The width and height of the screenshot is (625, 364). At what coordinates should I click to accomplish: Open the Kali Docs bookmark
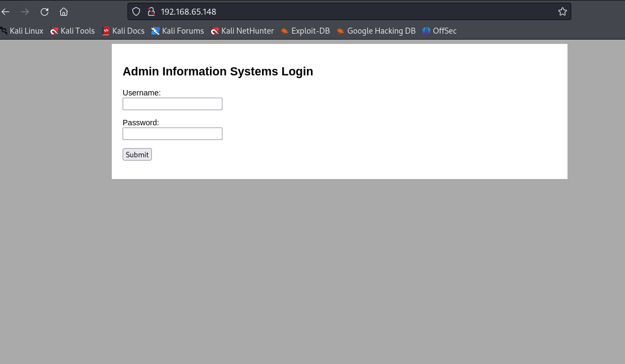pos(123,31)
